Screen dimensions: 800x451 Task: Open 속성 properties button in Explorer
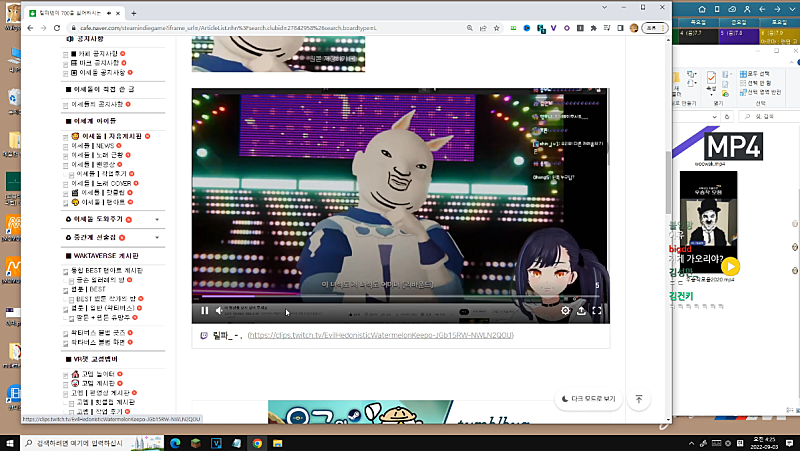[711, 82]
